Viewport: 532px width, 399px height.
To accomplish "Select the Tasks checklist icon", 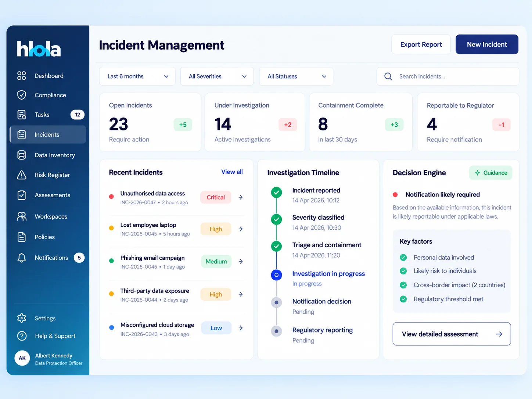I will click(22, 115).
